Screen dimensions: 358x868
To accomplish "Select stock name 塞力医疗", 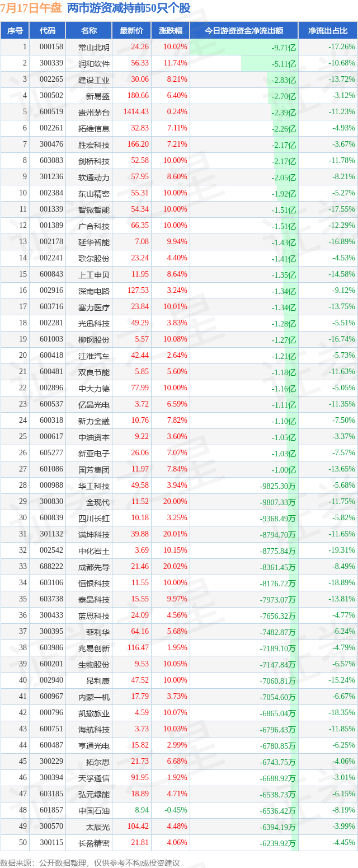I will pos(94,307).
